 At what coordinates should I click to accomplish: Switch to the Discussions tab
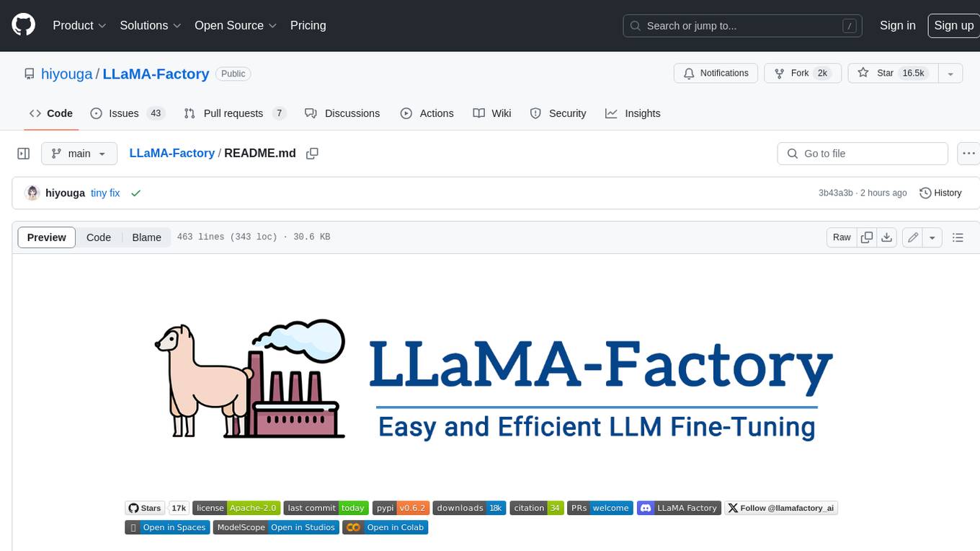click(342, 113)
